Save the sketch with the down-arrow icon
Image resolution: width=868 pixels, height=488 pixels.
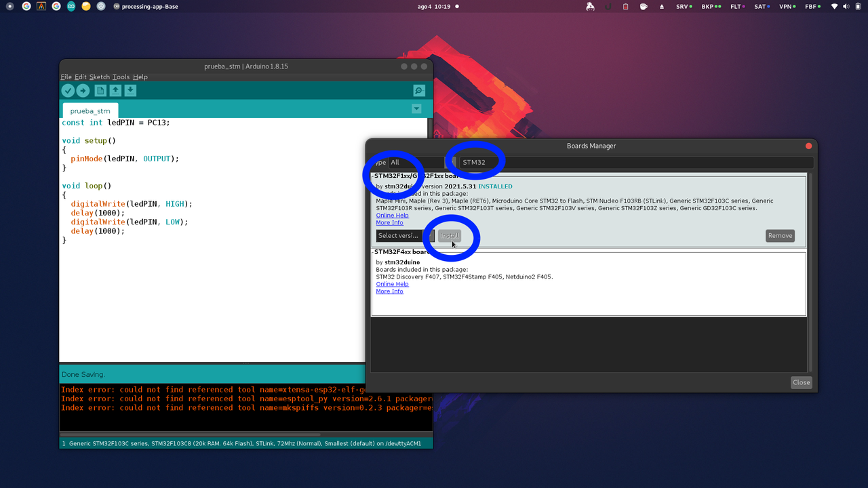point(130,90)
